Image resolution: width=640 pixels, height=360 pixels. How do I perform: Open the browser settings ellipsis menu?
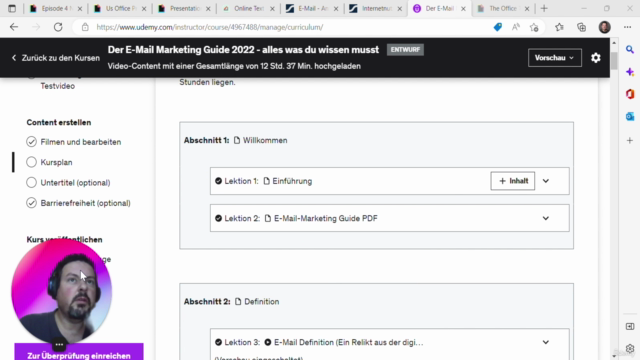(x=628, y=27)
